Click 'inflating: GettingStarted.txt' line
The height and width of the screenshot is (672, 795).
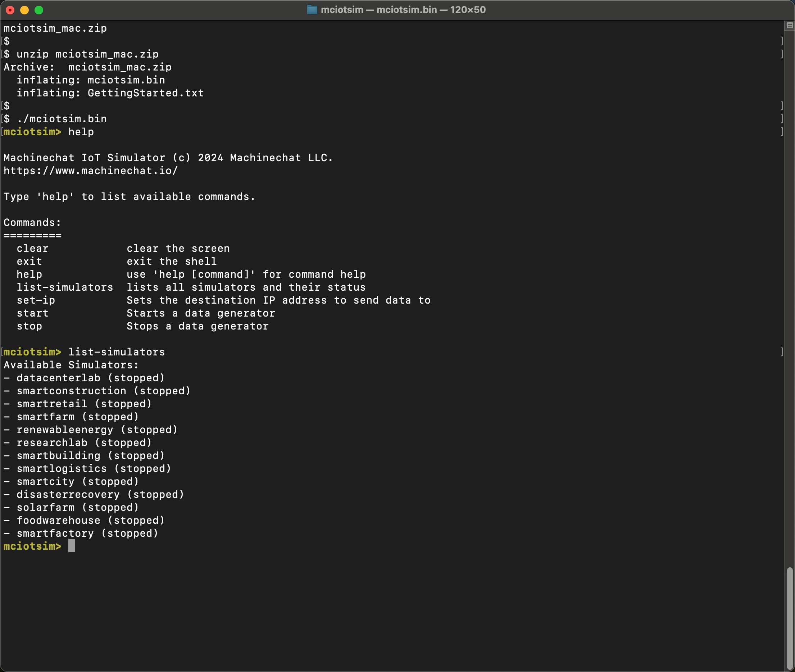click(x=110, y=93)
